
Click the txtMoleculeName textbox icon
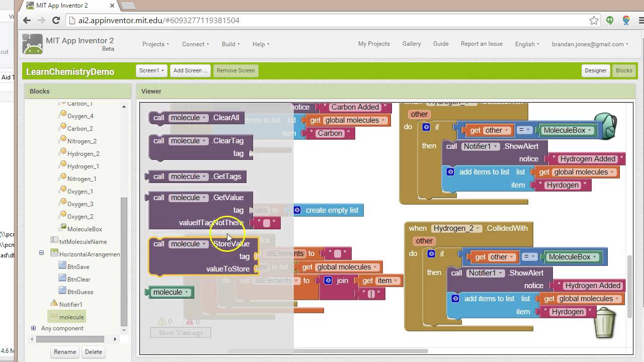tap(54, 241)
